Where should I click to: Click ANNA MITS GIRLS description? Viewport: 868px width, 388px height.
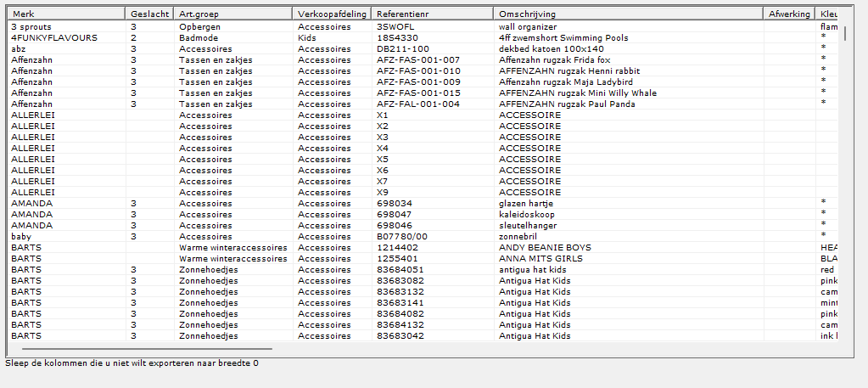pos(540,259)
